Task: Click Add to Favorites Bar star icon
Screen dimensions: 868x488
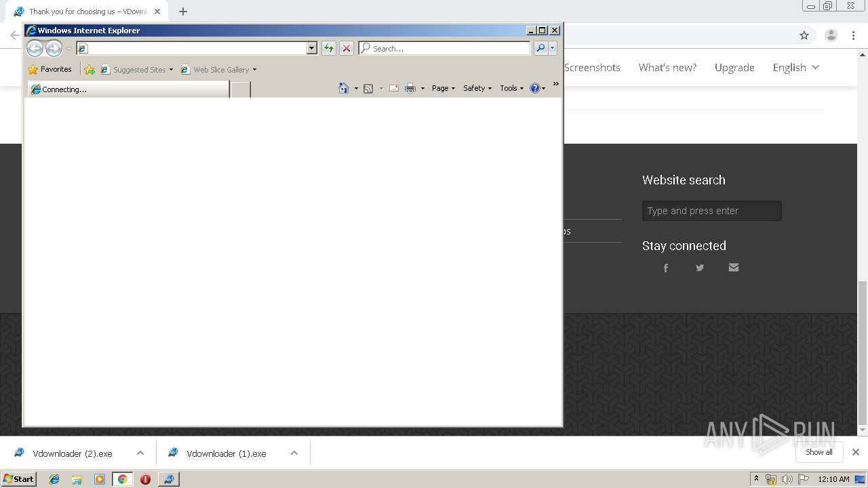Action: pos(90,69)
